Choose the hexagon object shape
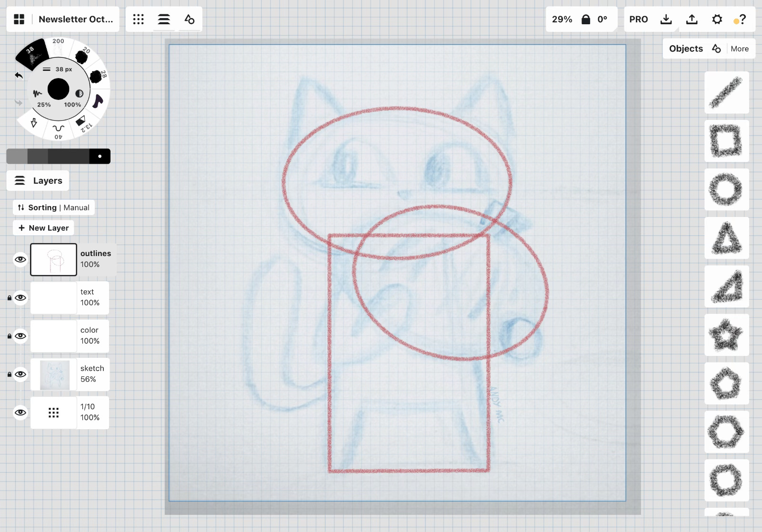This screenshot has height=532, width=762. click(726, 433)
